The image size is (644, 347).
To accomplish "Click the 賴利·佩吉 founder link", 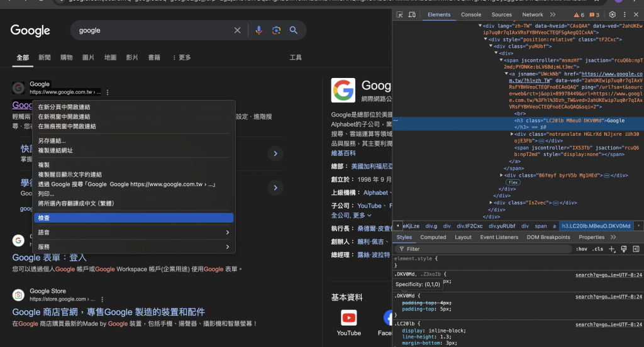I will click(x=370, y=242).
